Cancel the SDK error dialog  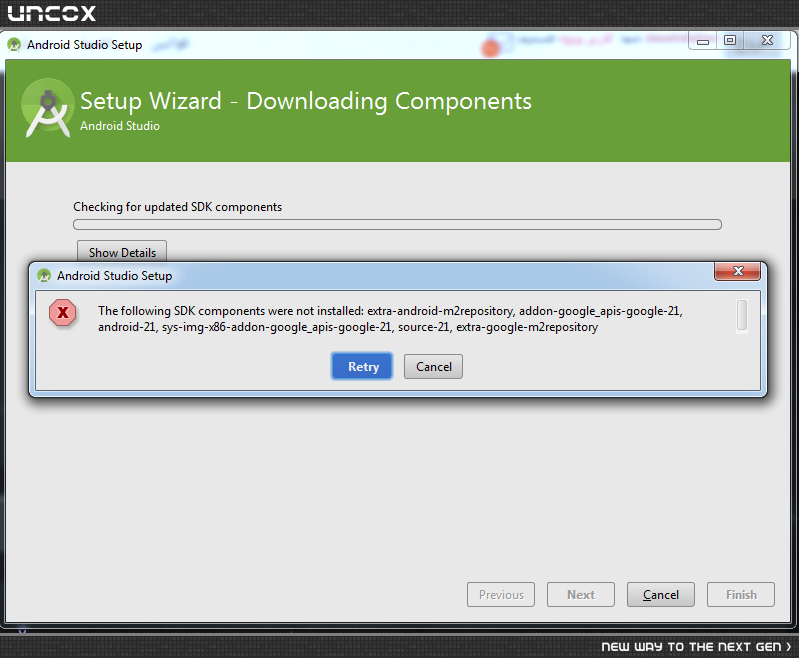coord(433,366)
